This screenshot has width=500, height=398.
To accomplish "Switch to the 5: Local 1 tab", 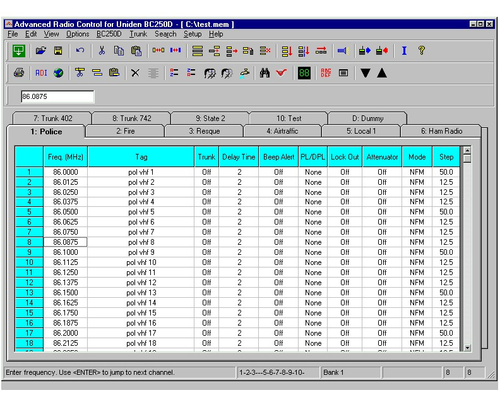I will [x=361, y=131].
